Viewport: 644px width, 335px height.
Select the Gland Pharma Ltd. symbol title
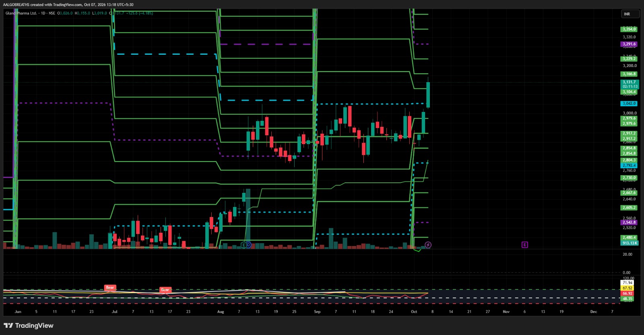21,13
